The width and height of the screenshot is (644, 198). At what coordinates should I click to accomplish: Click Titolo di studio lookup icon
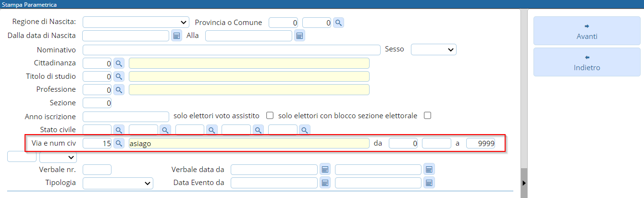(x=119, y=76)
